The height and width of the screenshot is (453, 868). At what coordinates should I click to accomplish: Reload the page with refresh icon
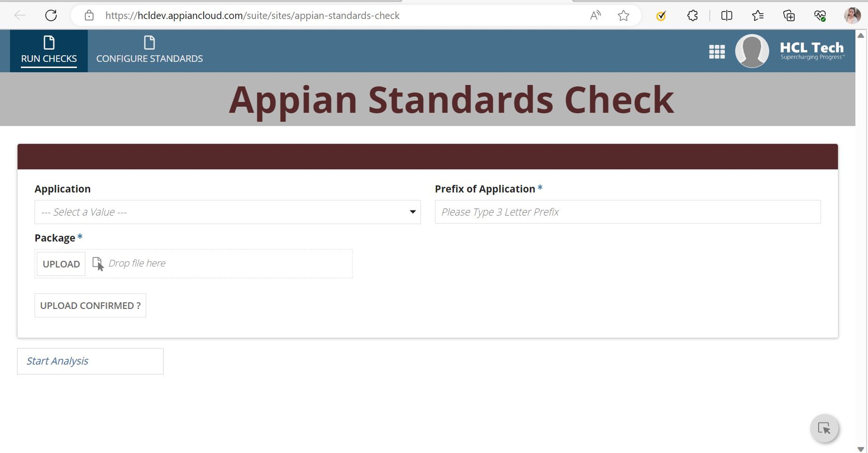pyautogui.click(x=51, y=15)
